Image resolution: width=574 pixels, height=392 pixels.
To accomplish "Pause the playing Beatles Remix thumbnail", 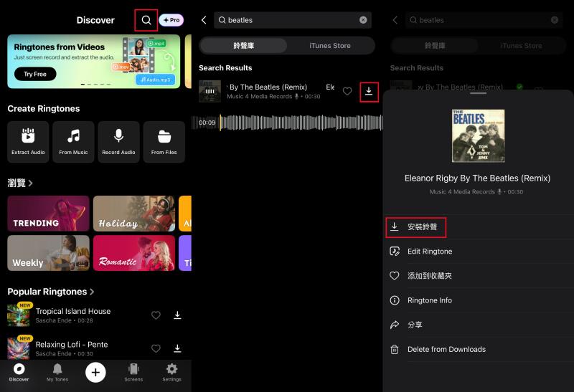I will tap(210, 92).
